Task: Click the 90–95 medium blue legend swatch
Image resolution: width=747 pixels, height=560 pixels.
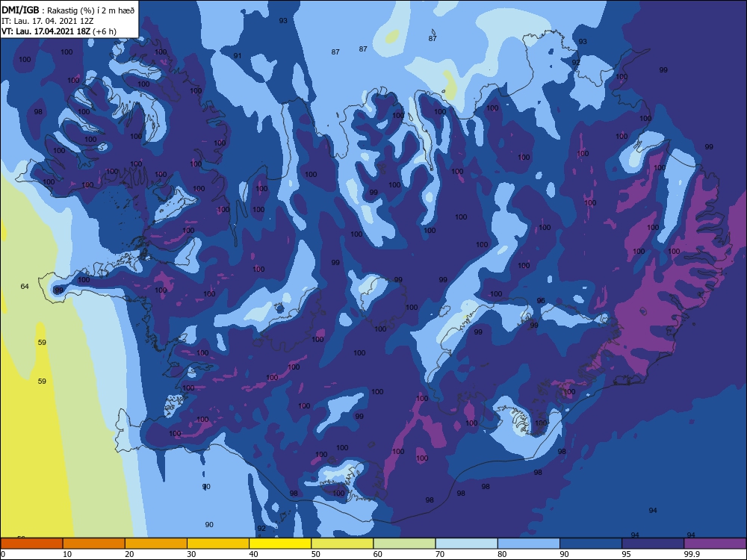Action: [591, 544]
